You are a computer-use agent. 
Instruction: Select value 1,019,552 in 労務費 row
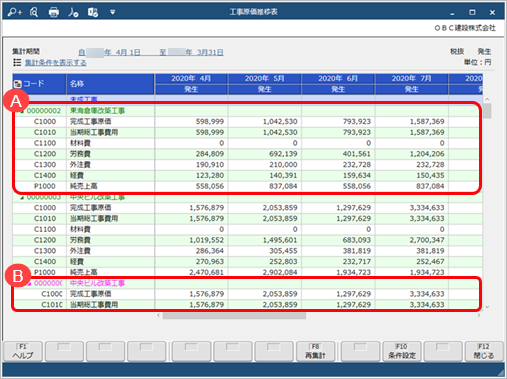pyautogui.click(x=207, y=240)
